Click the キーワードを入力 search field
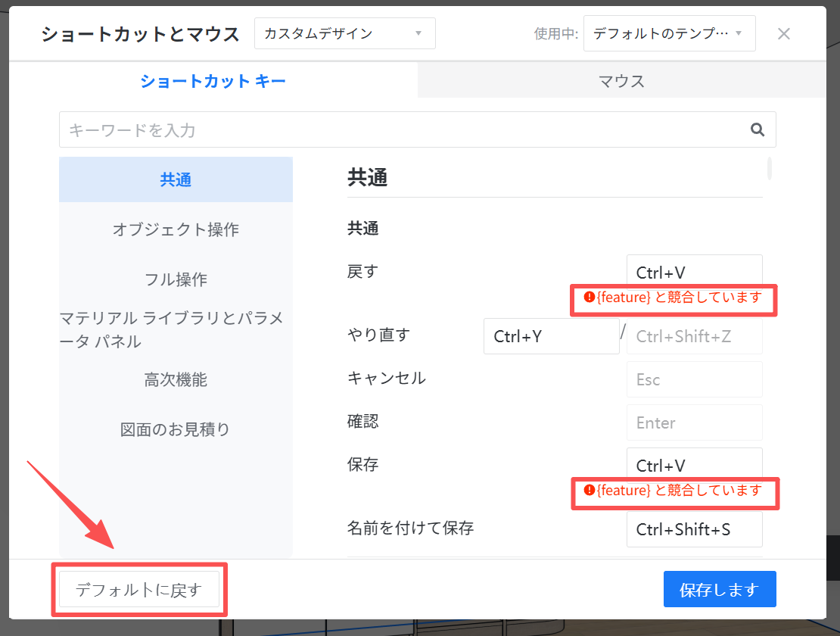This screenshot has height=636, width=840. pyautogui.click(x=417, y=129)
